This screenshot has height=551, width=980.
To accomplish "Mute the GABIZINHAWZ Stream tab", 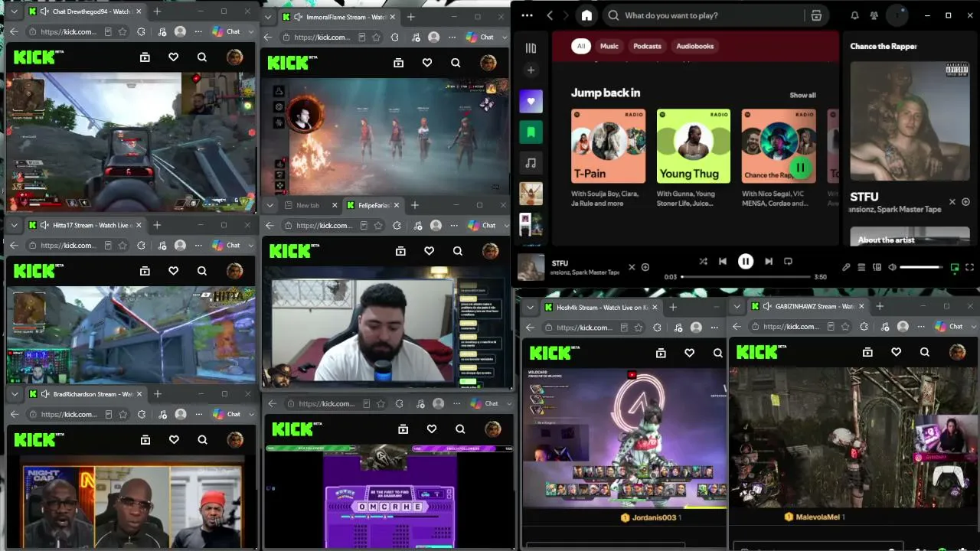I will [x=768, y=306].
